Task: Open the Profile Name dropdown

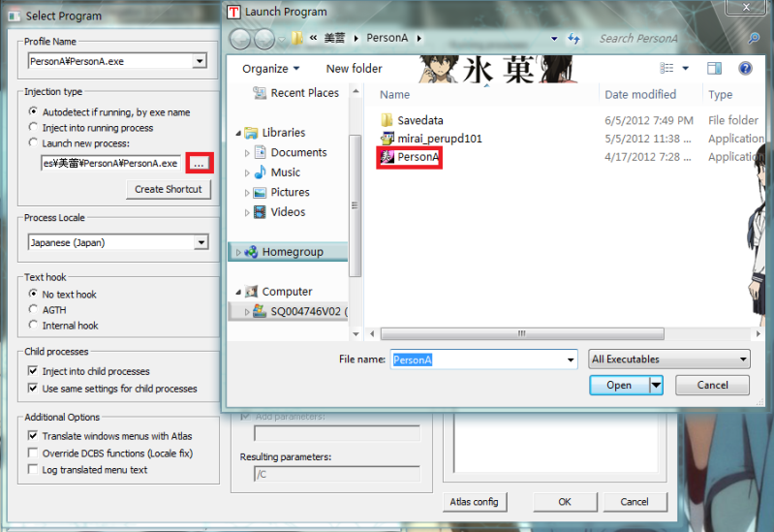Action: (200, 61)
